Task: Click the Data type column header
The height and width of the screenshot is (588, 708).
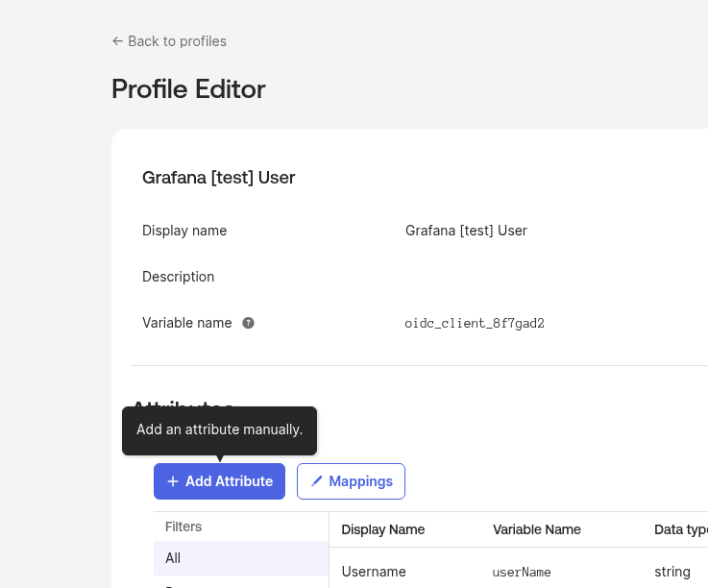Action: coord(680,529)
